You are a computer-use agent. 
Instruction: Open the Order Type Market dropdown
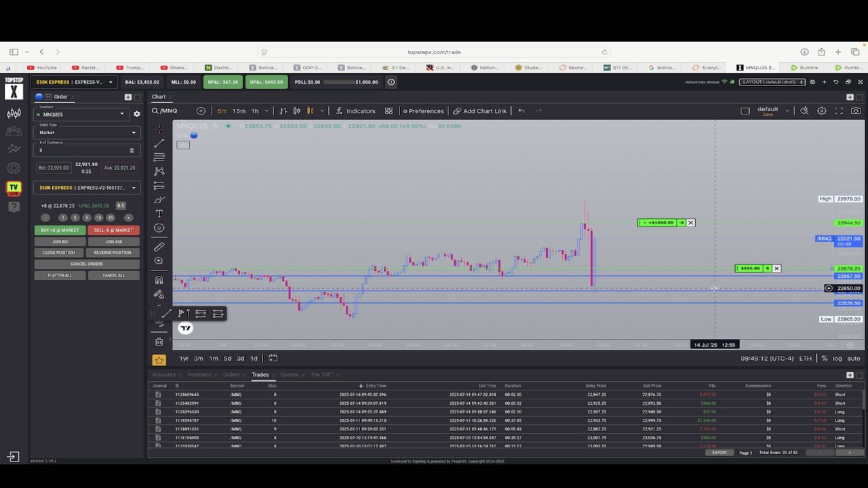point(86,132)
